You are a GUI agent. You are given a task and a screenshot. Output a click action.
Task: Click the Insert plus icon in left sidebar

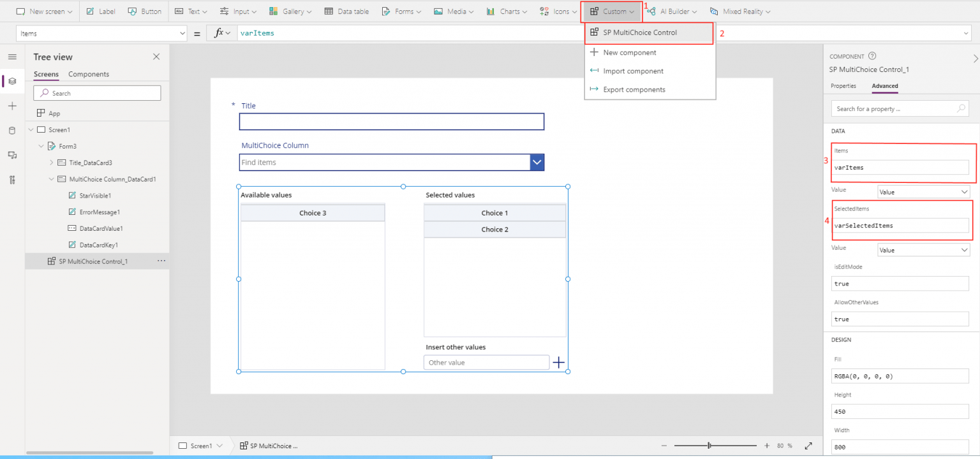coord(11,106)
